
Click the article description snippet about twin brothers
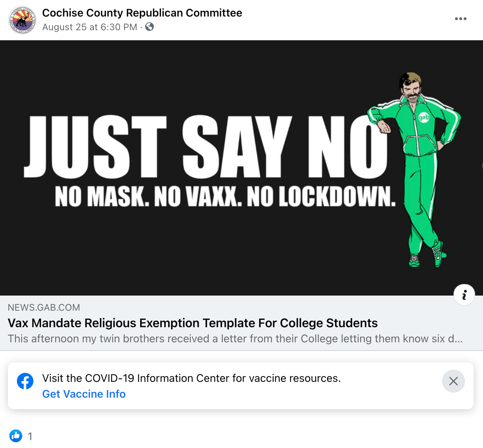click(235, 339)
